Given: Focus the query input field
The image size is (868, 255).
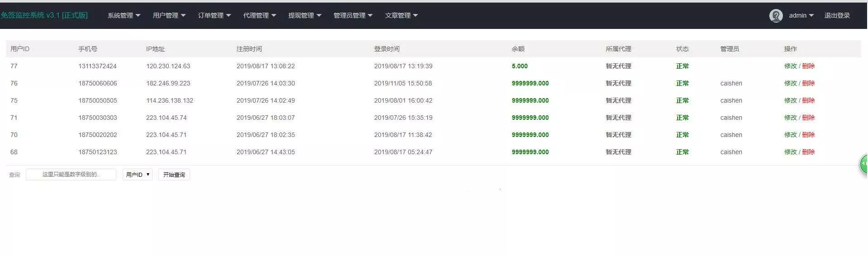Looking at the screenshot, I should [71, 175].
